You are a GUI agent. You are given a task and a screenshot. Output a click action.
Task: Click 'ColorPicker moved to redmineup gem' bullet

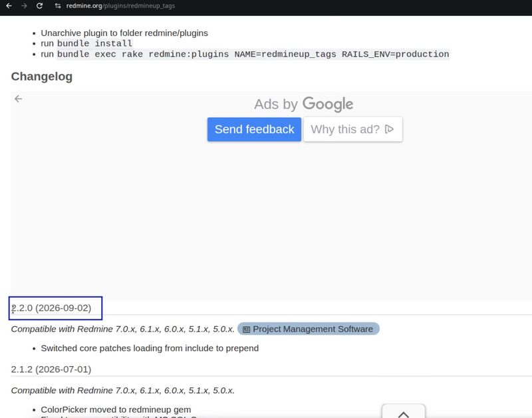pyautogui.click(x=116, y=409)
